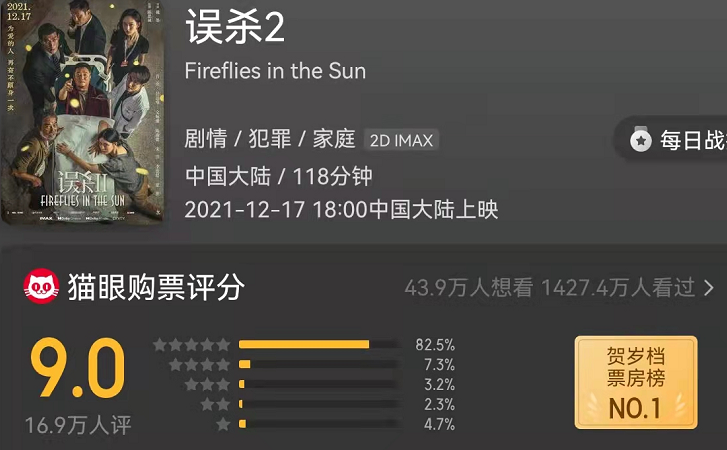Click the Fireflies in the Sun title
The height and width of the screenshot is (450, 727).
pos(275,71)
